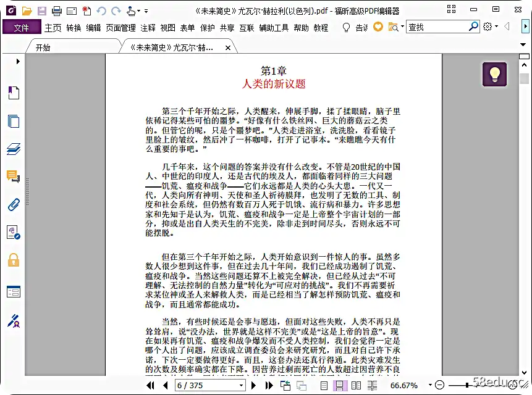Switch to the 转换 ribbon tab
Viewport: 532px width, 395px height.
point(74,27)
